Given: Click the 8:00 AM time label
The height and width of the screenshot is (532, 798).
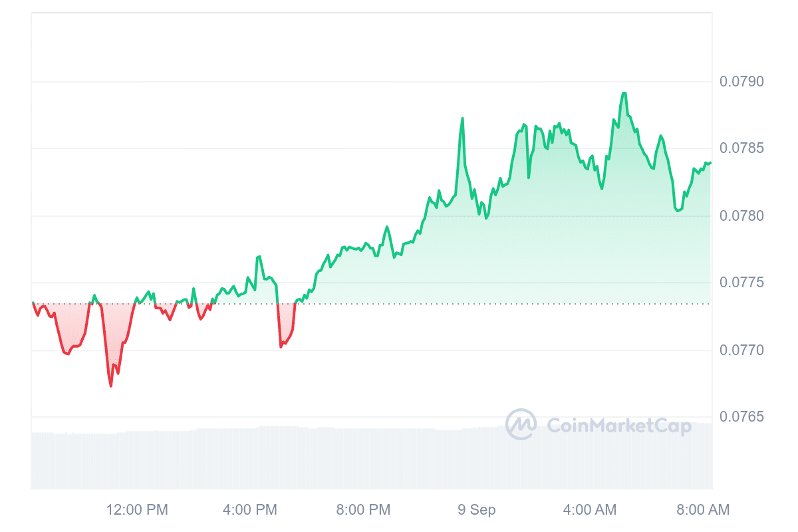Looking at the screenshot, I should (x=702, y=510).
